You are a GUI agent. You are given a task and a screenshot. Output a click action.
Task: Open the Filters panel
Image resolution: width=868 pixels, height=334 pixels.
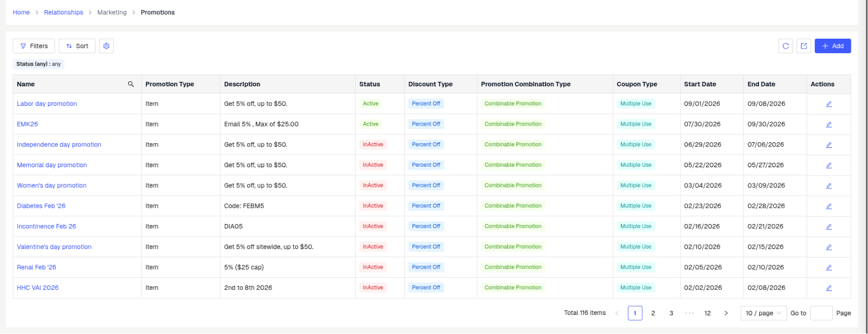[34, 46]
